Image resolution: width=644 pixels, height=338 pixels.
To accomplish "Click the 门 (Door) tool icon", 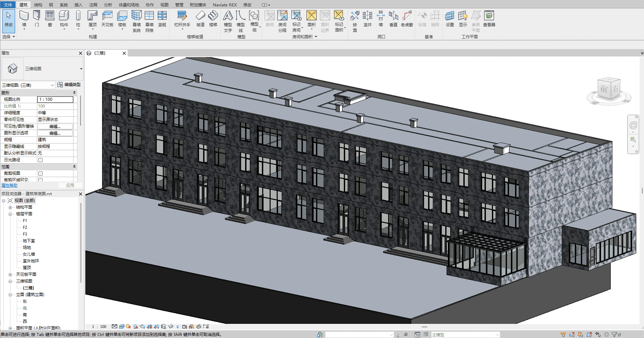I will (x=37, y=16).
